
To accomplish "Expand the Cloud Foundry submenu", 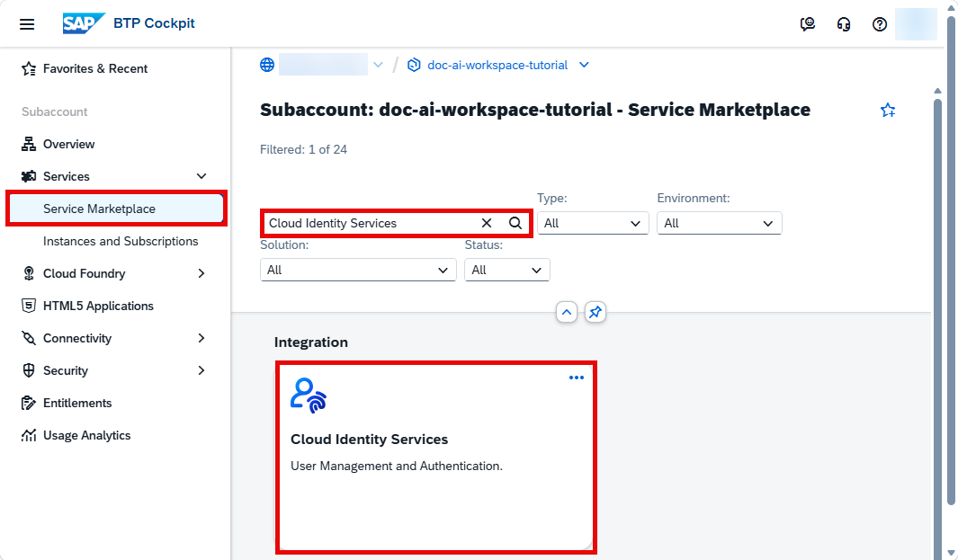I will pyautogui.click(x=201, y=273).
